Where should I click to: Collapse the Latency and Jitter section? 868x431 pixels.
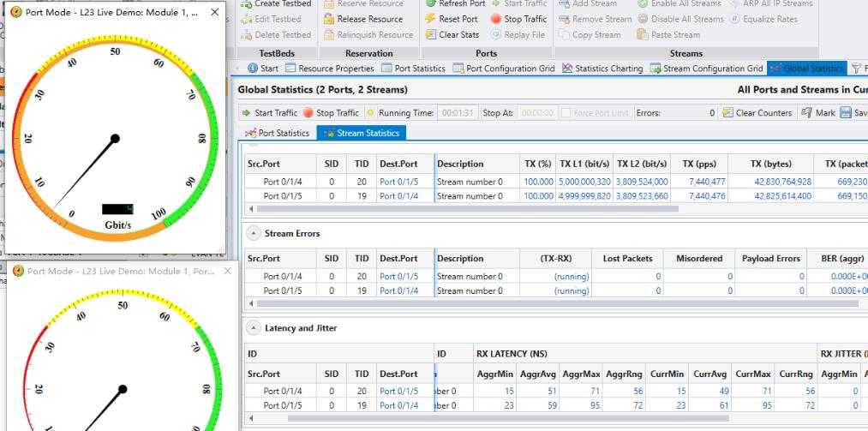coord(253,328)
